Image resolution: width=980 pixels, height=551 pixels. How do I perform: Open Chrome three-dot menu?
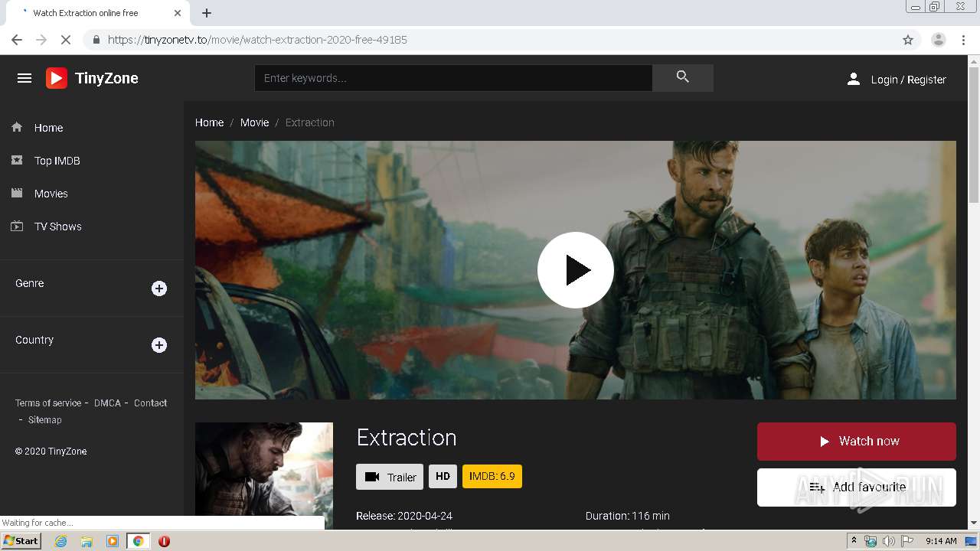coord(964,40)
